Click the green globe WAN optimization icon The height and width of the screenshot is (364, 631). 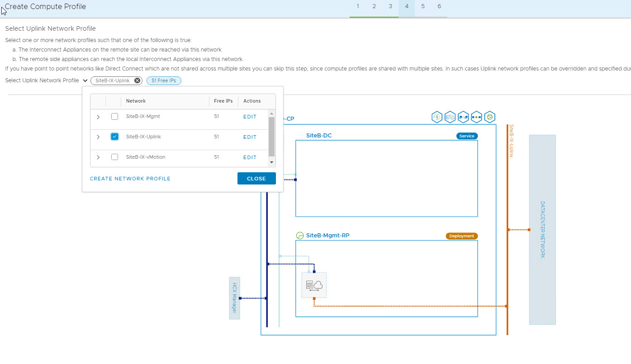tap(489, 117)
